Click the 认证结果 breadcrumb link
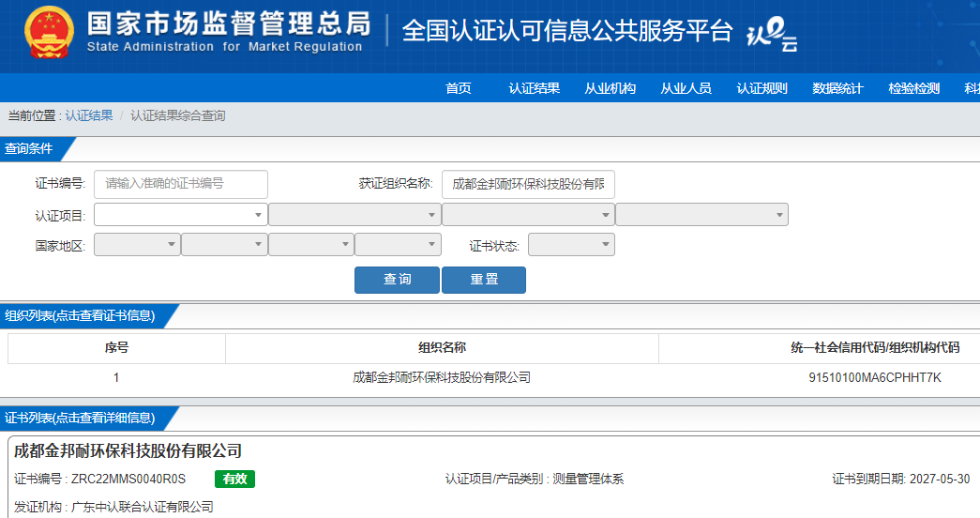This screenshot has height=518, width=980. point(89,115)
